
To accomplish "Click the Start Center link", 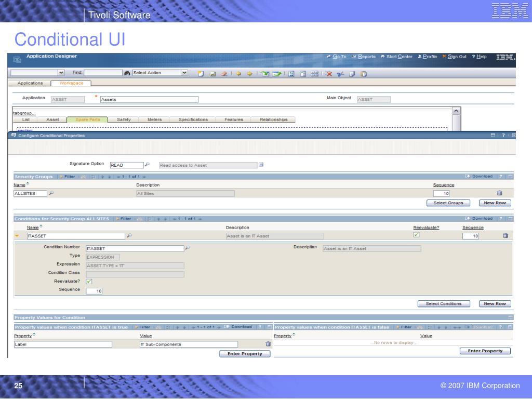I will click(x=396, y=57).
